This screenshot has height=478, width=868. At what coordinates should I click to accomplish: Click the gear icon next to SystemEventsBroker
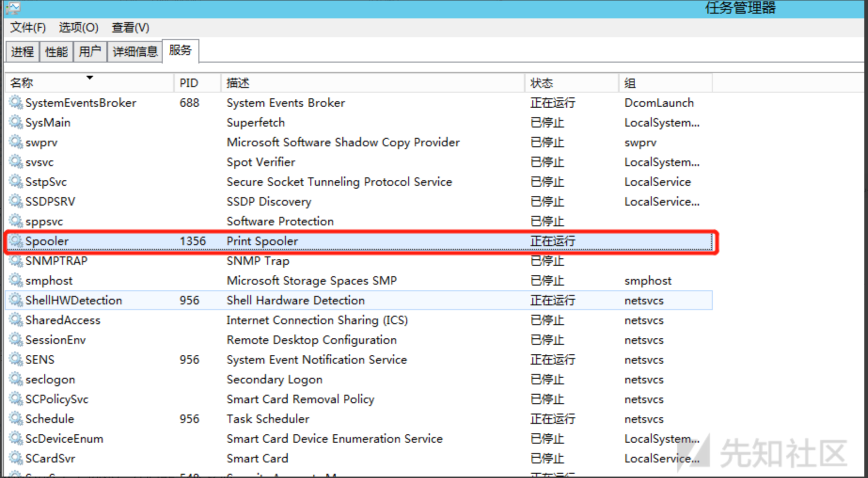tap(16, 103)
